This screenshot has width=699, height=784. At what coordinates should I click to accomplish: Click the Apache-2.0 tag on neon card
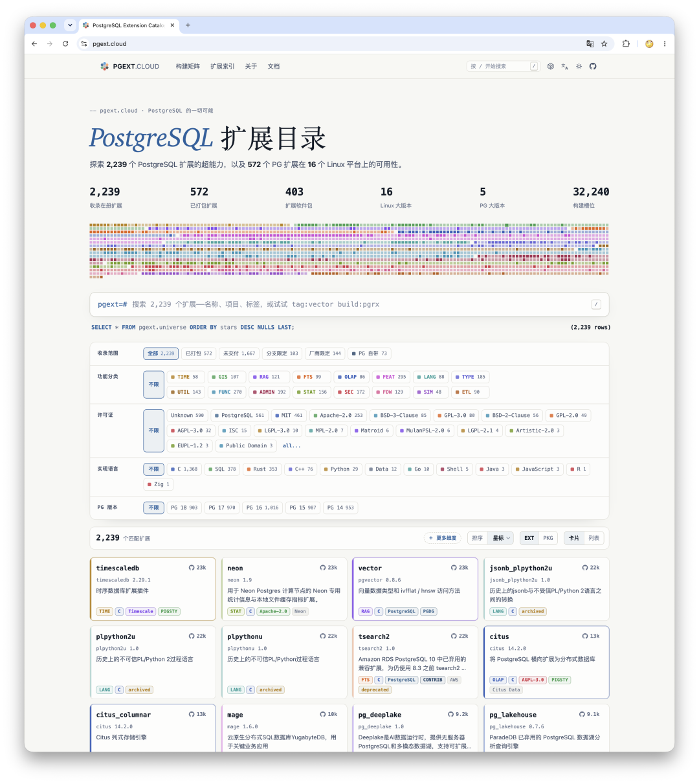(273, 611)
